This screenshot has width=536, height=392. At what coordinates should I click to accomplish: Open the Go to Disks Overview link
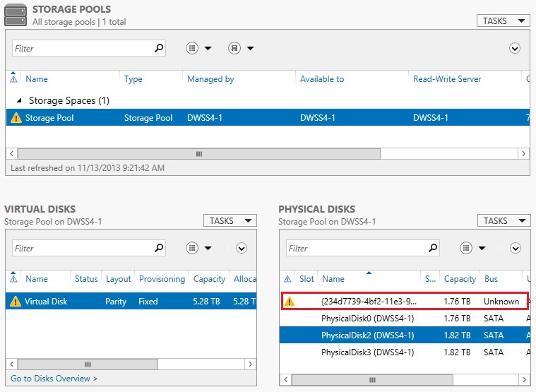tap(54, 379)
